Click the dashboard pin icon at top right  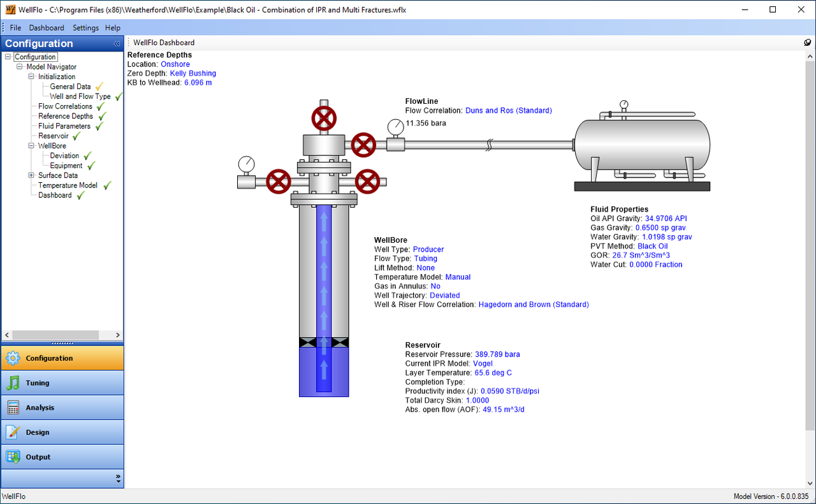pos(807,43)
